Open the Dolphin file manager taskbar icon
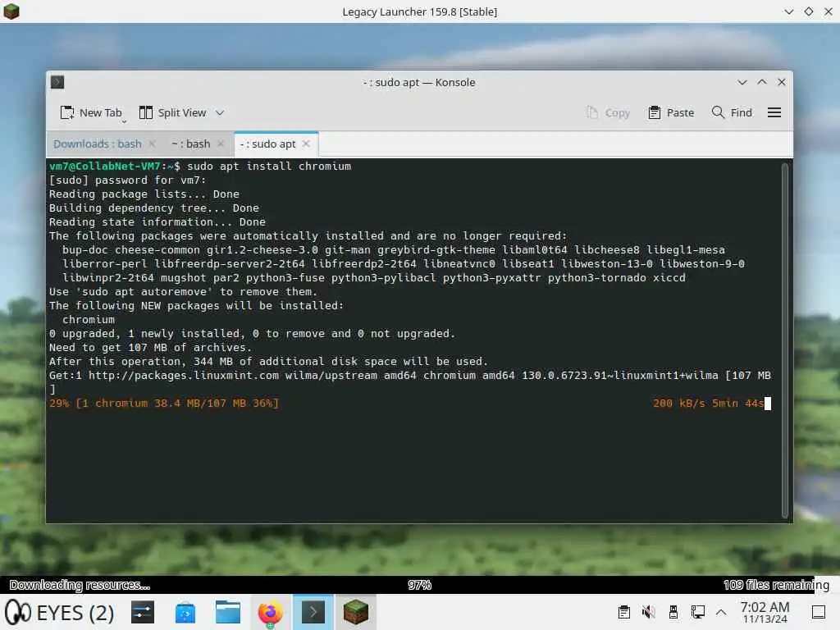The width and height of the screenshot is (840, 630). point(228,612)
